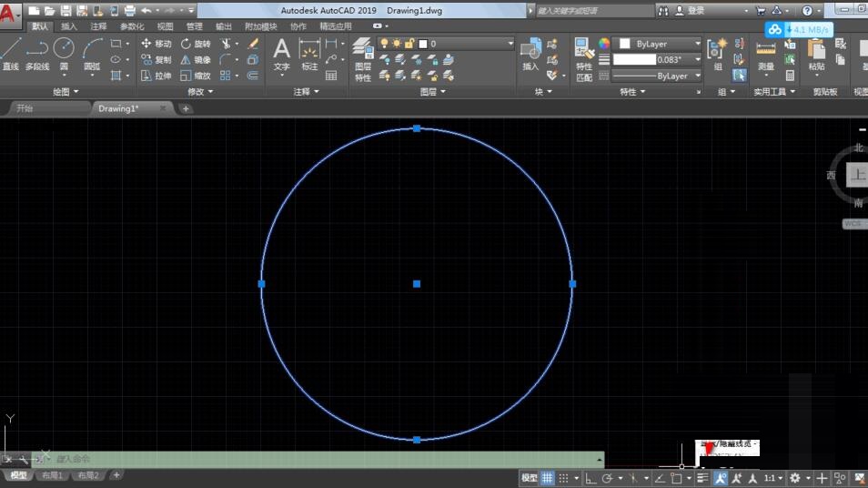This screenshot has width=868, height=488.
Task: Open the layer name dropdown
Action: [446, 43]
